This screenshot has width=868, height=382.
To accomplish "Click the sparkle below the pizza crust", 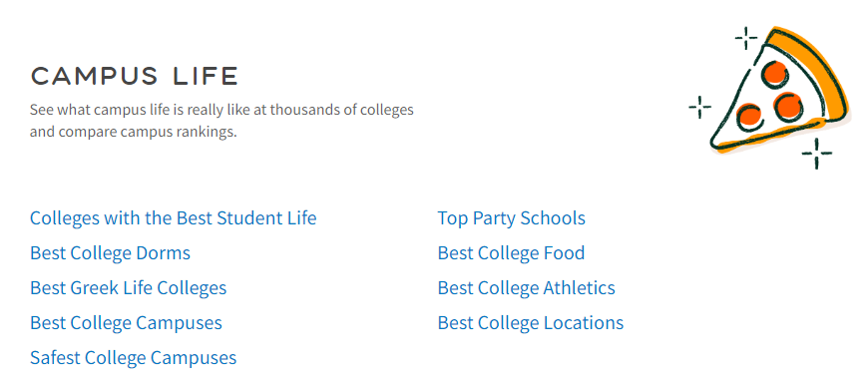I will click(x=816, y=154).
